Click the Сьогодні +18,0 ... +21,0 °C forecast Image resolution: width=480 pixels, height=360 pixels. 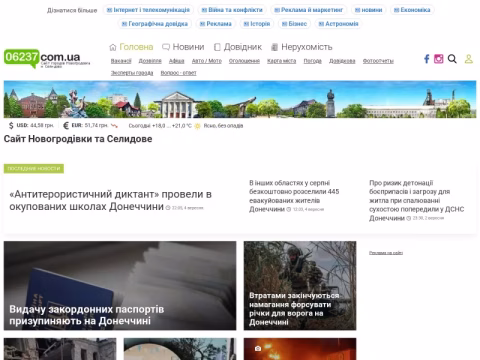(160, 126)
